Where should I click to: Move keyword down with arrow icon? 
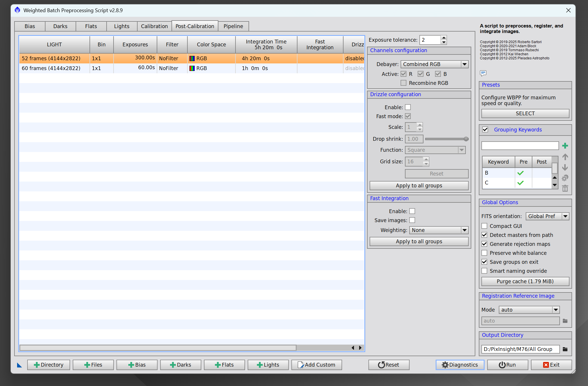565,167
